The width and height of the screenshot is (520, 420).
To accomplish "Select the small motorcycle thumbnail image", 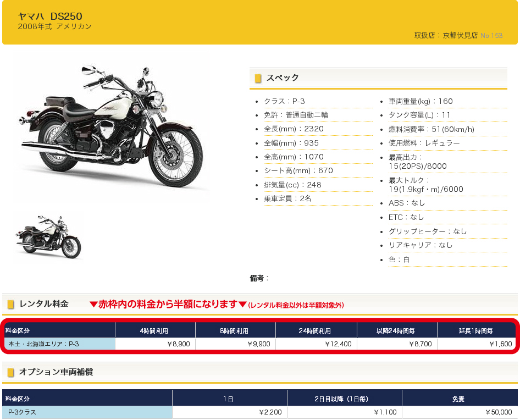I will 49,237.
